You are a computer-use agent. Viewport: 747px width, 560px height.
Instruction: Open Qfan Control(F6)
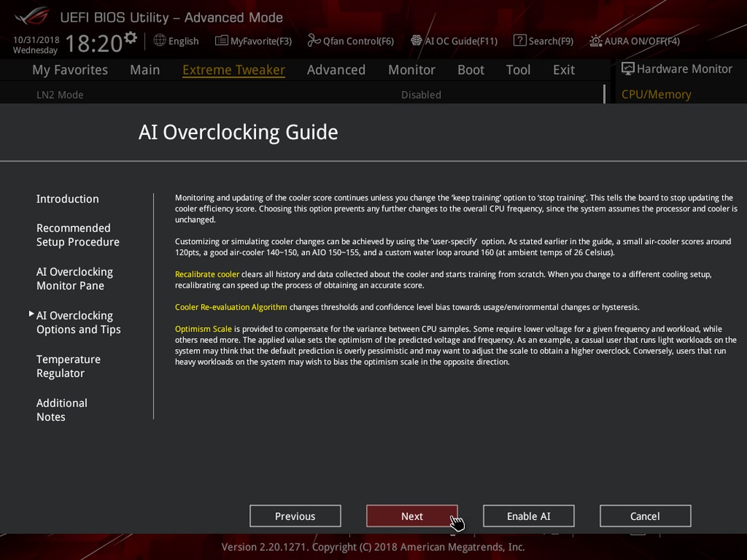358,41
